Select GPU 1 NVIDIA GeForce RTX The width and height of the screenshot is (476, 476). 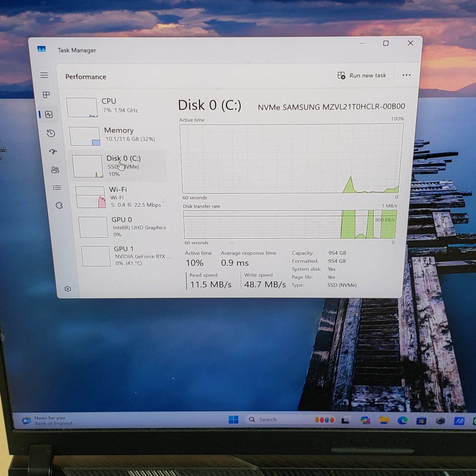click(x=127, y=256)
